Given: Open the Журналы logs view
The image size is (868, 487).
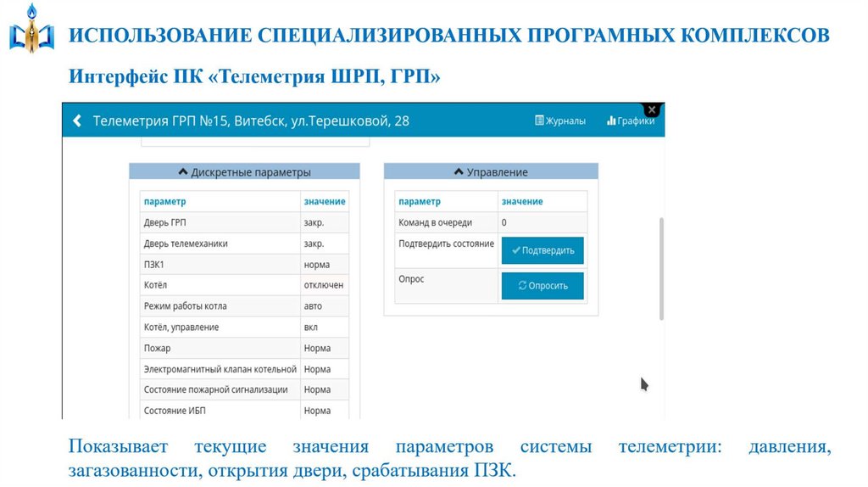Looking at the screenshot, I should point(560,120).
